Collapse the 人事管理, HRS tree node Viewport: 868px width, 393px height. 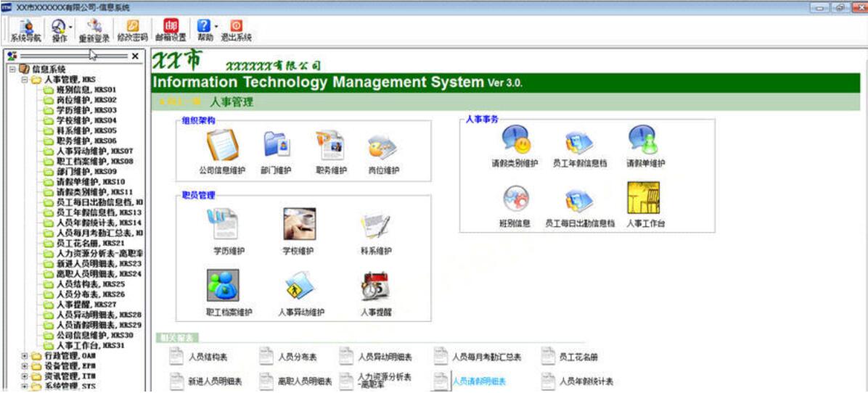coord(25,80)
